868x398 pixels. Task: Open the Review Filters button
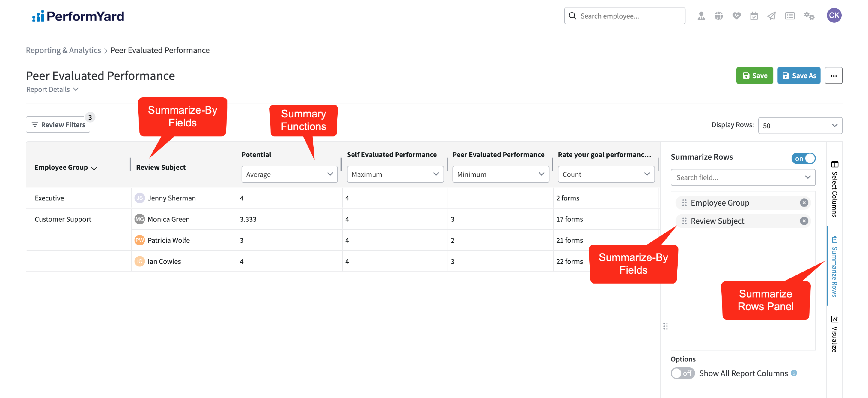click(x=58, y=125)
